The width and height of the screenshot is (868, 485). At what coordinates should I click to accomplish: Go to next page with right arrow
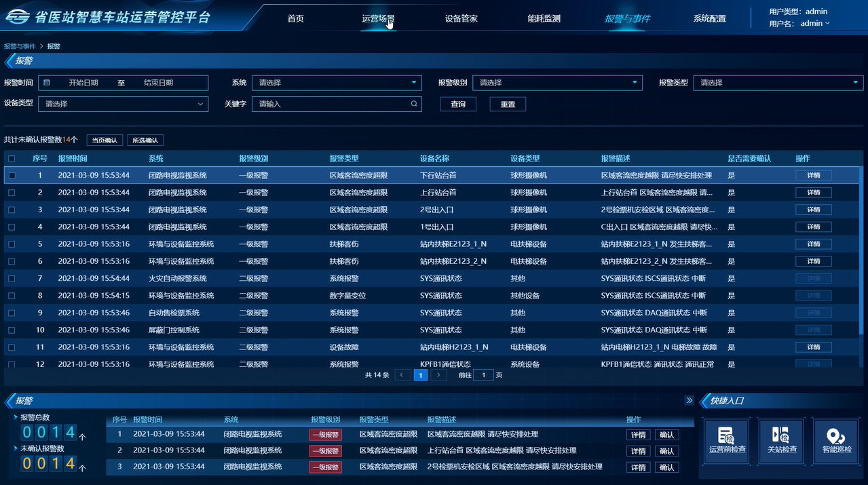(x=438, y=375)
